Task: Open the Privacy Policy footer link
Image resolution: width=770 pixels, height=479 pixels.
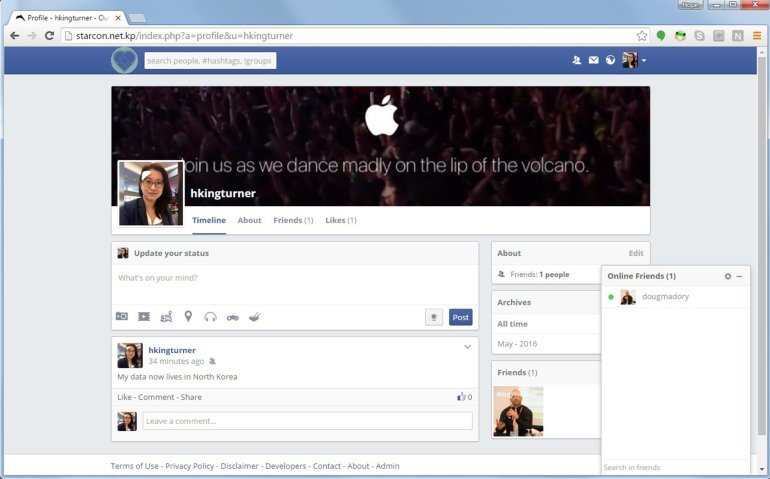Action: tap(190, 466)
